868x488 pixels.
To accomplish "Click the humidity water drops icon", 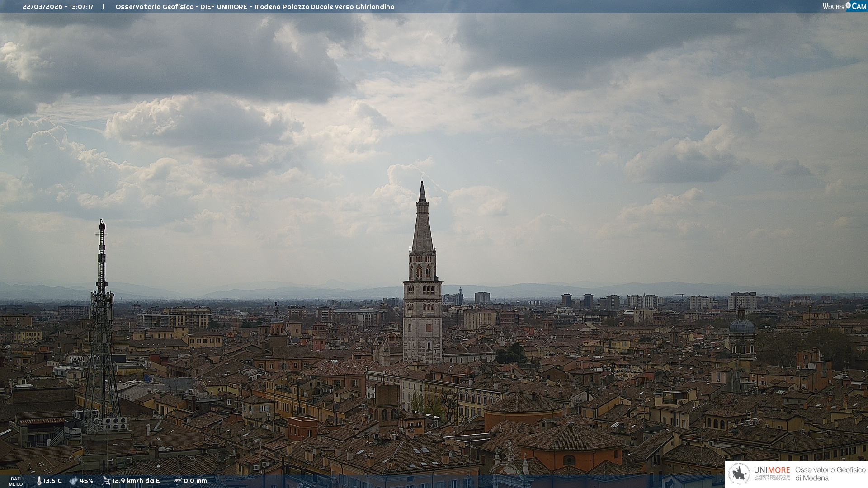I will pos(73,481).
